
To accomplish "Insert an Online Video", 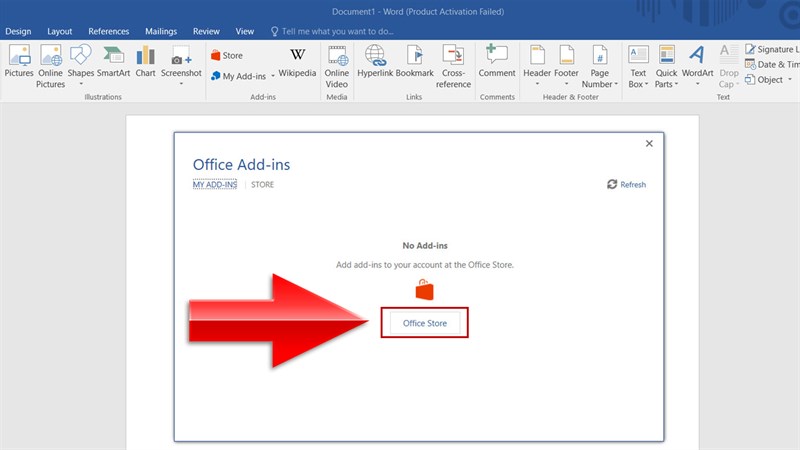I will click(337, 66).
